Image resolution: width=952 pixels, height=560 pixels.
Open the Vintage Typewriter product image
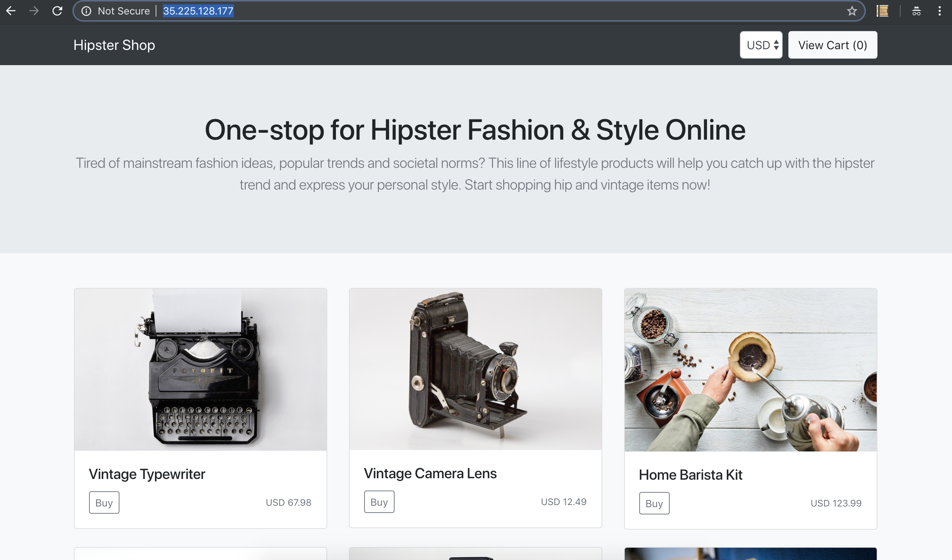pyautogui.click(x=200, y=369)
